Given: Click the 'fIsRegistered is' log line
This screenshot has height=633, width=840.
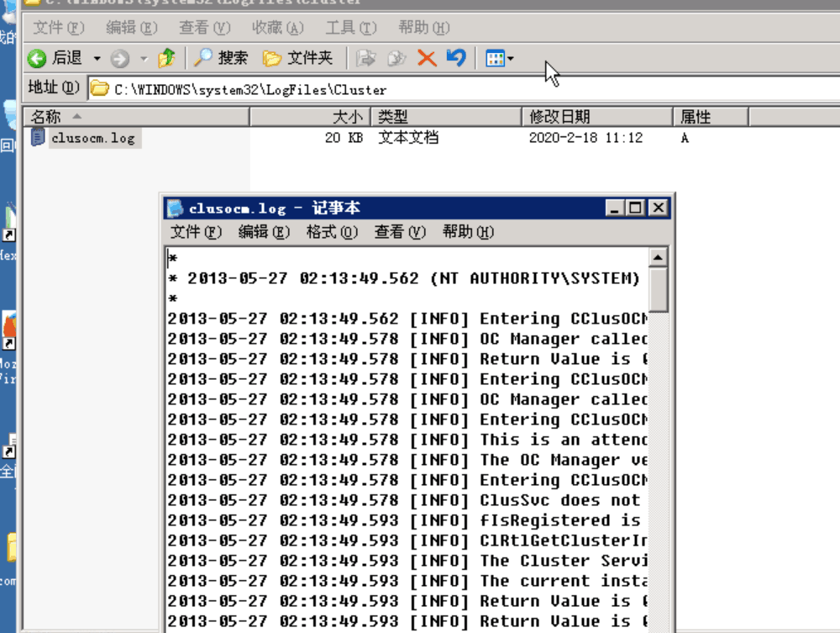Looking at the screenshot, I should pos(404,520).
